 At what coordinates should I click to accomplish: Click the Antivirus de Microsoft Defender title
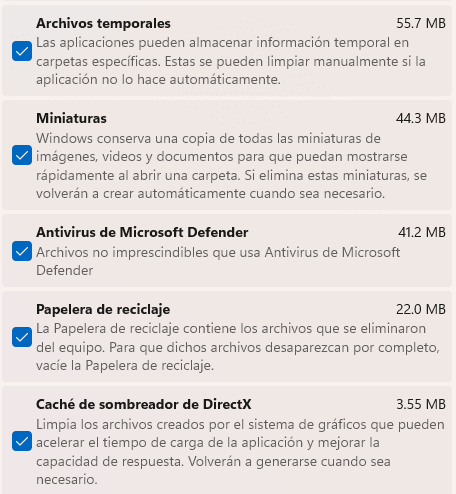click(142, 232)
